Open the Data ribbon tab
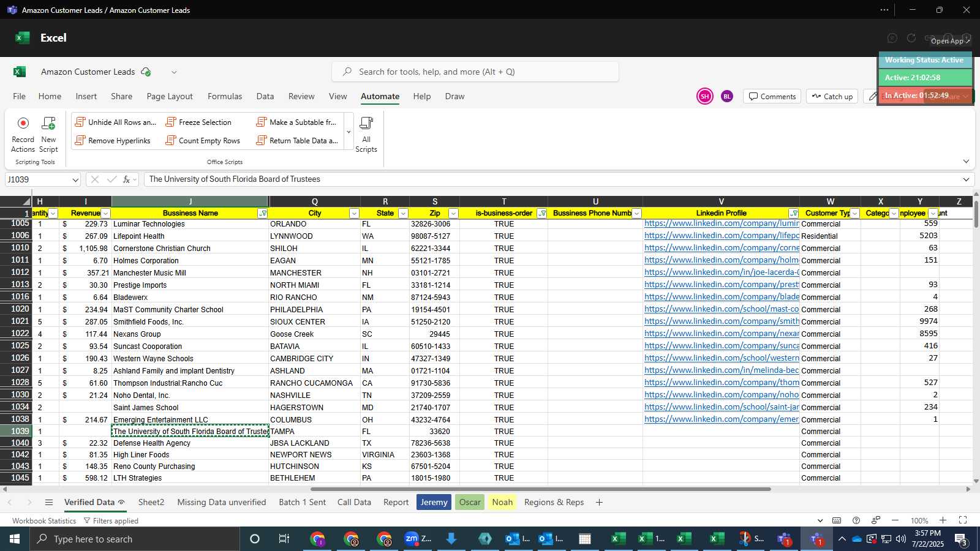The width and height of the screenshot is (980, 551). (265, 96)
